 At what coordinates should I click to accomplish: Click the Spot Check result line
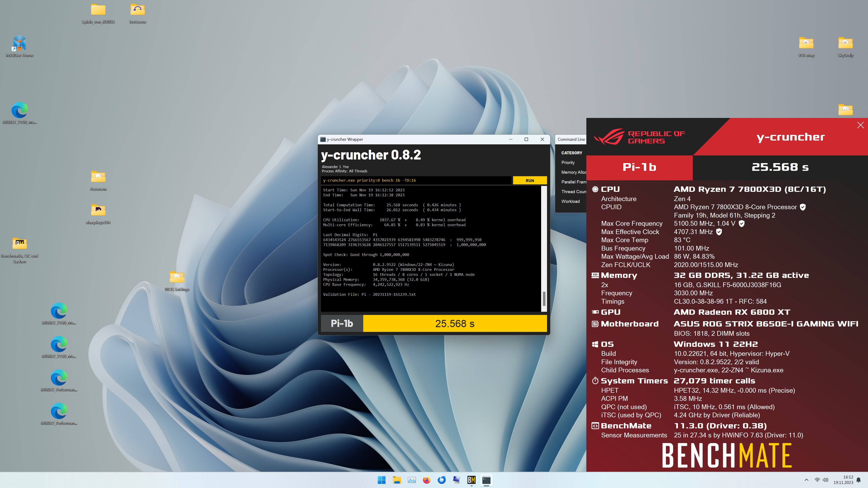366,255
